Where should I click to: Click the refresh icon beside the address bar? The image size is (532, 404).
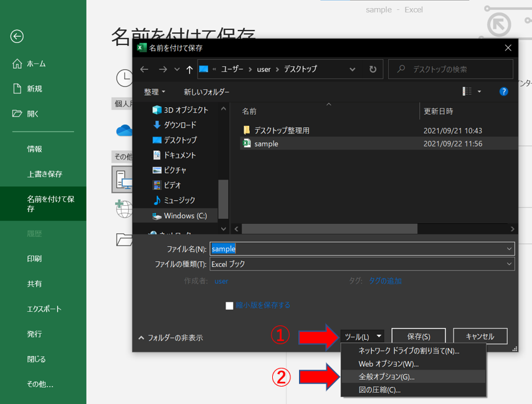pyautogui.click(x=373, y=69)
